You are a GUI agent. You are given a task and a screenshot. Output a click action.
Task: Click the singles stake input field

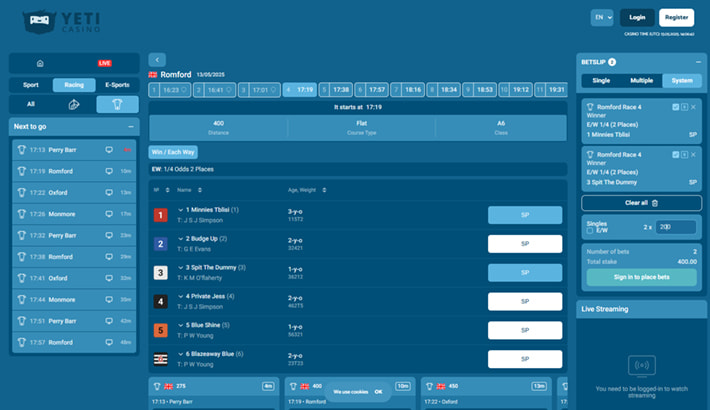coord(676,227)
